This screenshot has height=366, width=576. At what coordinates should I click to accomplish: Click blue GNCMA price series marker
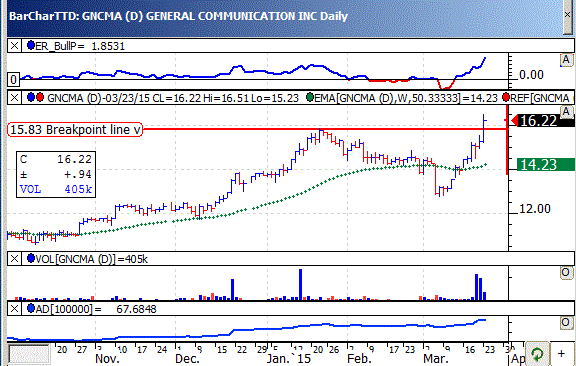tap(31, 98)
